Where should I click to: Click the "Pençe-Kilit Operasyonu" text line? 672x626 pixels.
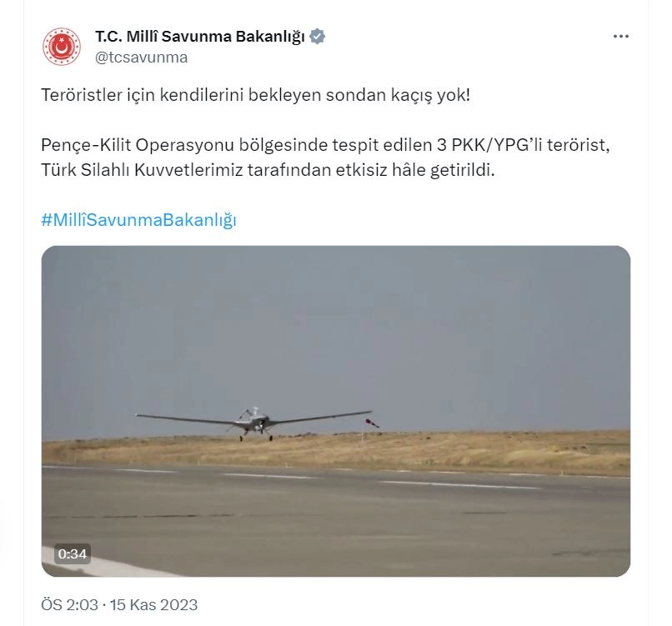coord(325,145)
